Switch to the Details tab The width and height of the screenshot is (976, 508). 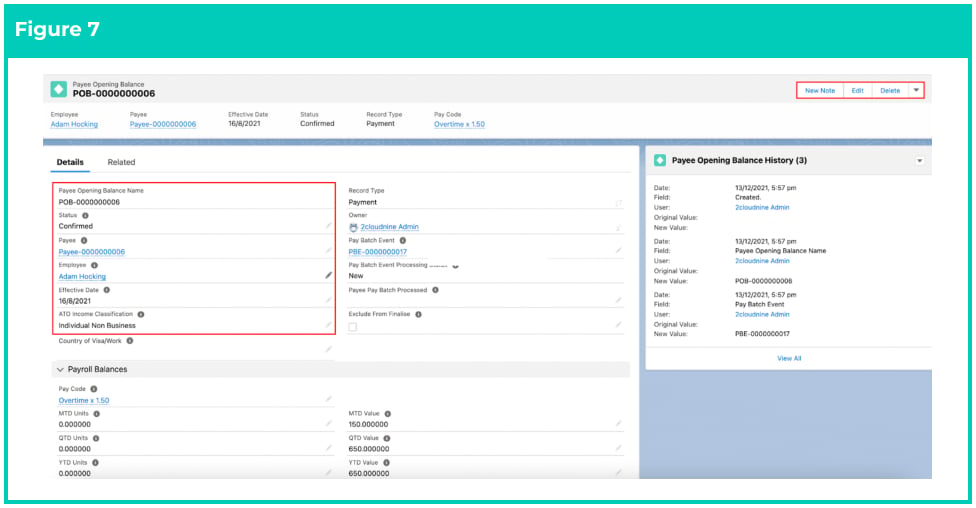[x=70, y=162]
